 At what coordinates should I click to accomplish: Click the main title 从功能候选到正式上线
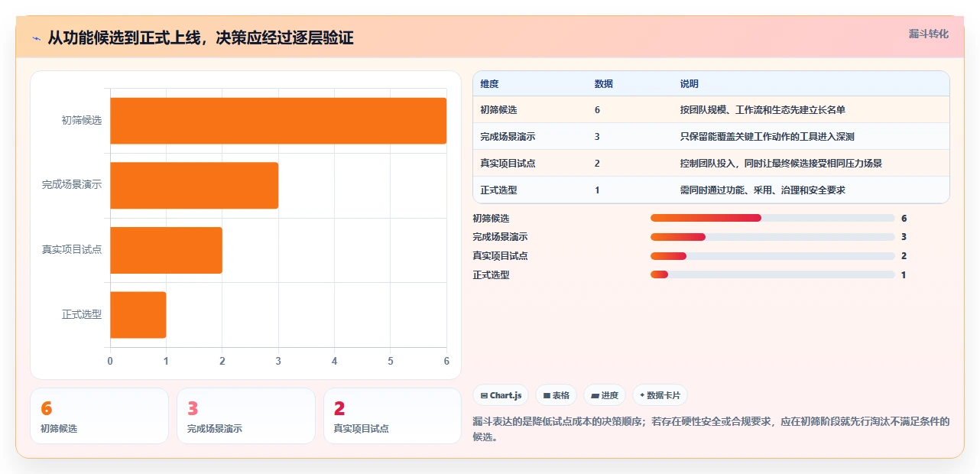[x=200, y=37]
